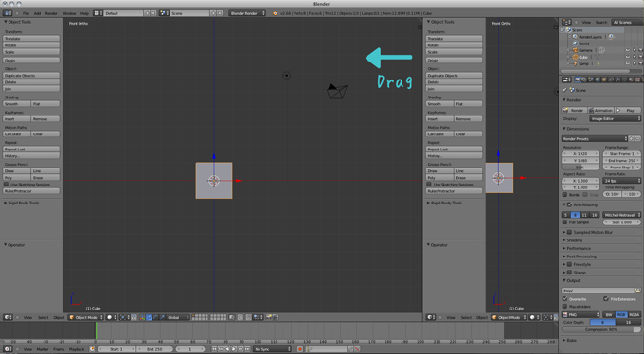Viewport: 644px width, 354px height.
Task: Expand the Post Processing panel
Action: coord(579,257)
